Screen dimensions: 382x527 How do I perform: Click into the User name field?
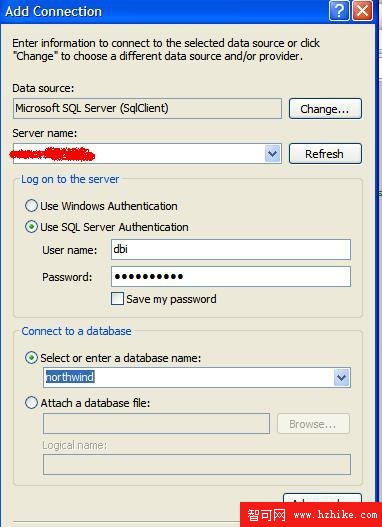(x=231, y=249)
